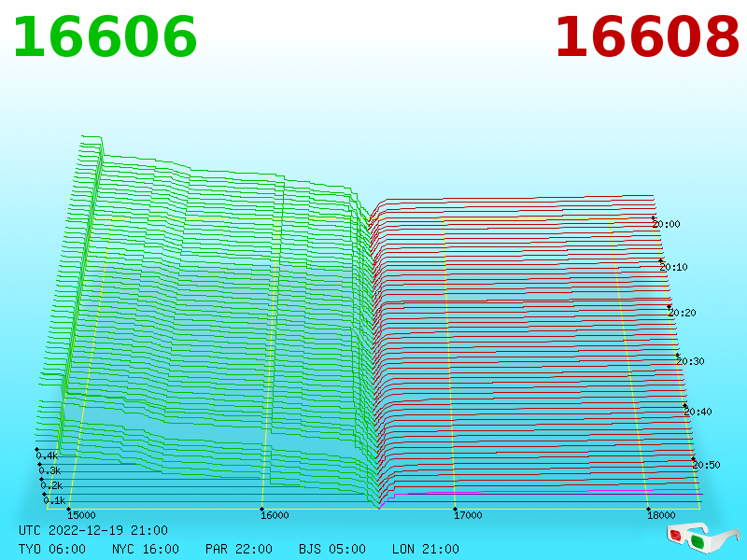The width and height of the screenshot is (747, 560).
Task: Click the 20:40 time axis marker
Action: pyautogui.click(x=698, y=412)
